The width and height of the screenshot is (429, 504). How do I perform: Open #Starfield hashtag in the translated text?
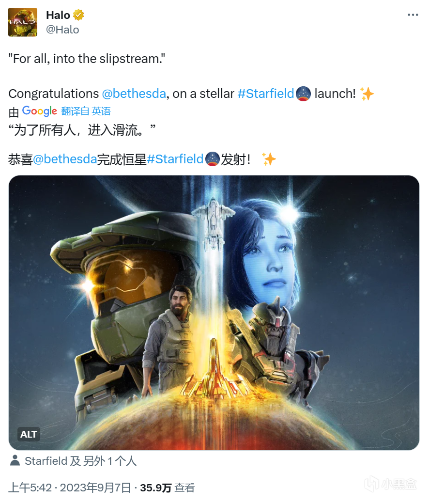(x=175, y=159)
